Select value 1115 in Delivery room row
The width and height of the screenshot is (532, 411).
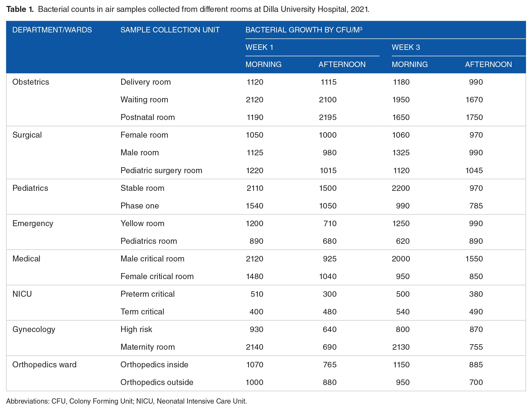pos(328,82)
